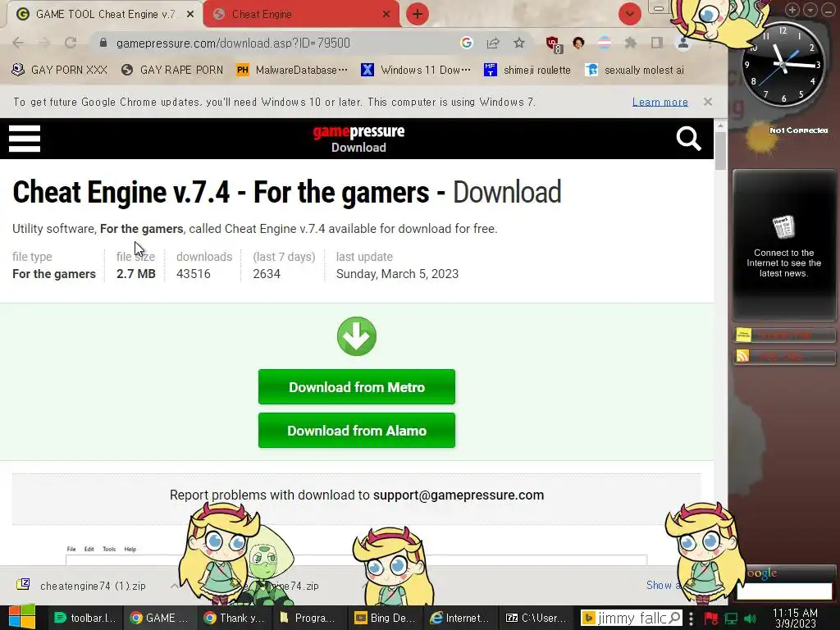This screenshot has height=630, width=840.
Task: Click the sidebar add gadget plus button
Action: click(792, 10)
